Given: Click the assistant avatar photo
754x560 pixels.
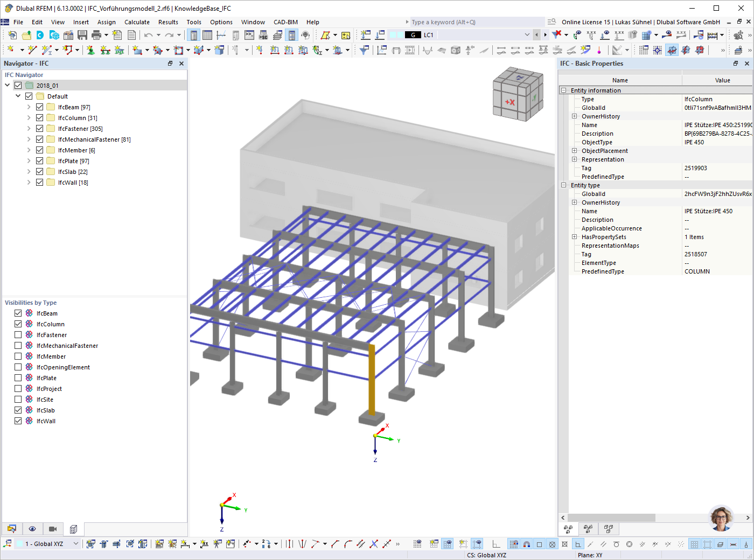Looking at the screenshot, I should click(721, 519).
